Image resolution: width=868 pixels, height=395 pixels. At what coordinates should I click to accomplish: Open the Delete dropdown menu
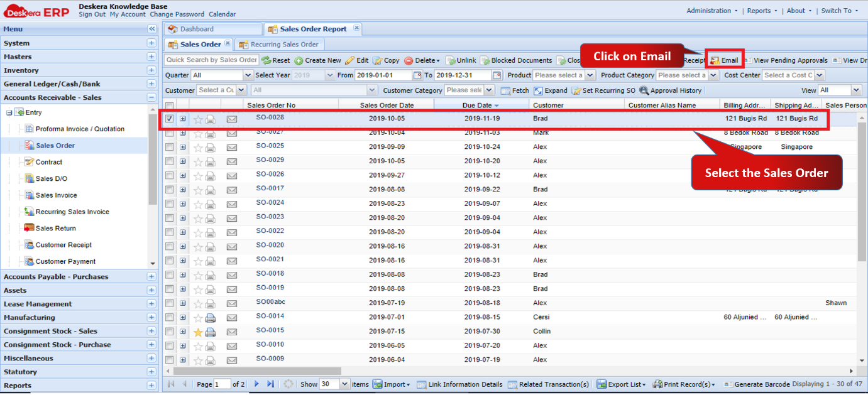422,60
